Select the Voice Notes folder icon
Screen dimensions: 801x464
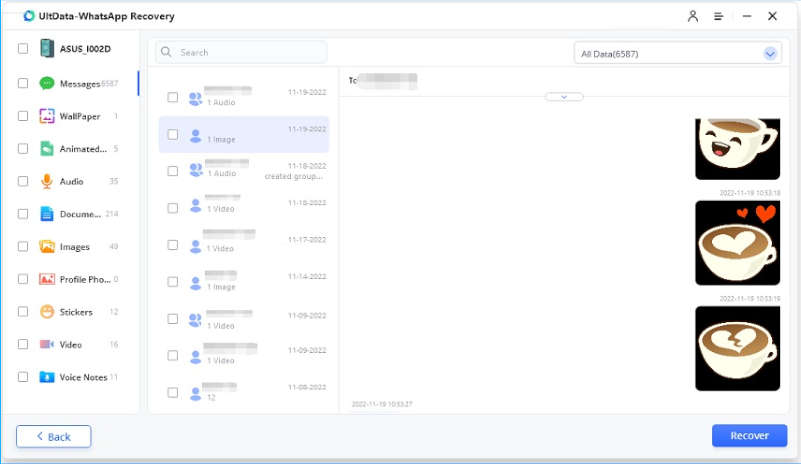point(46,377)
